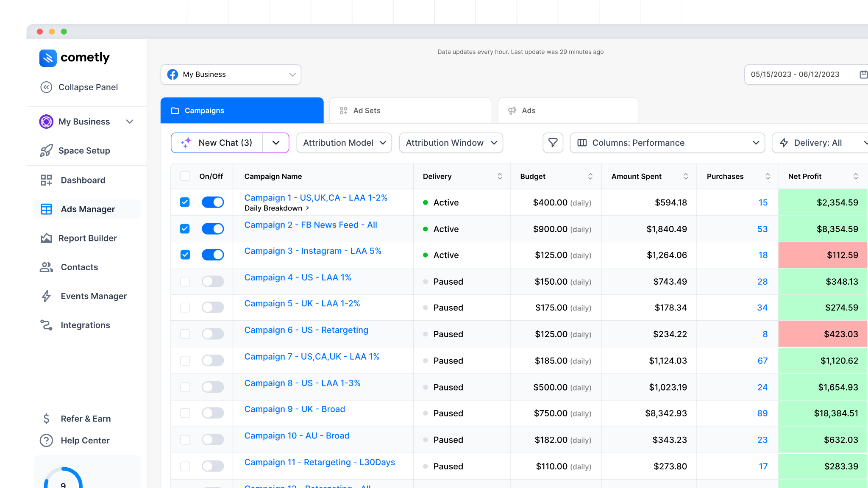Open Space Setup rocket icon

tap(46, 150)
